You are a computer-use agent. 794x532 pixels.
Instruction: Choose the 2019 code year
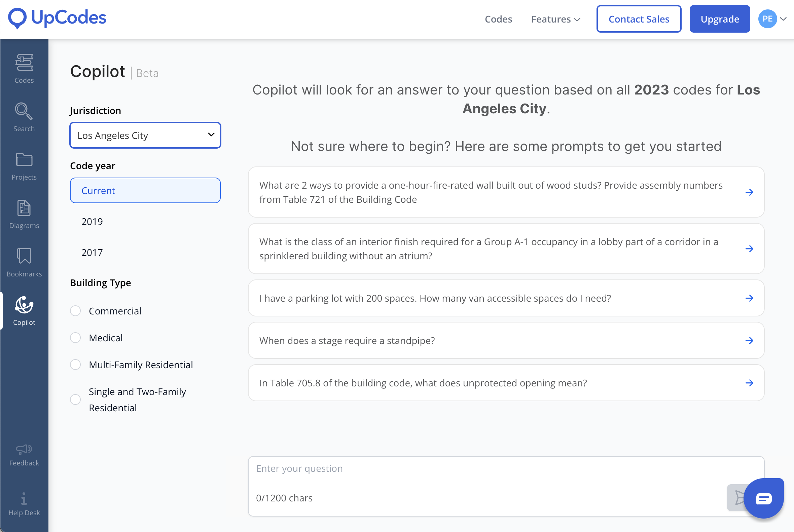[92, 222]
